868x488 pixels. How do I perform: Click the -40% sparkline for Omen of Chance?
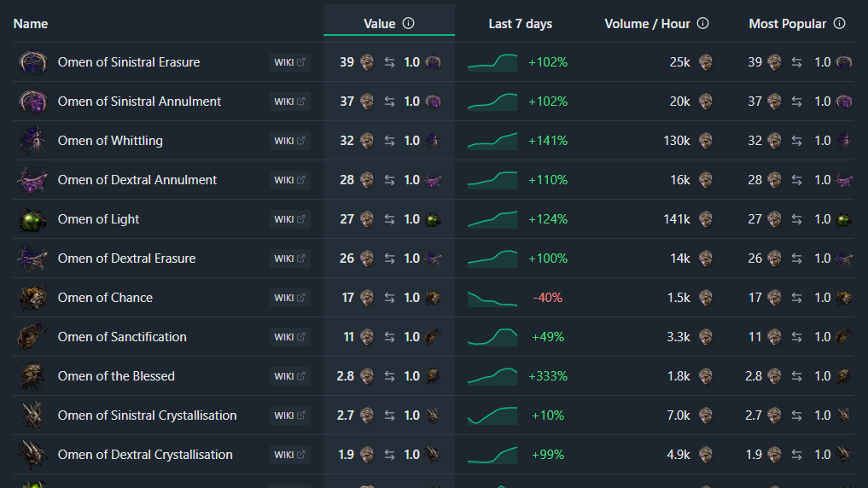(492, 299)
